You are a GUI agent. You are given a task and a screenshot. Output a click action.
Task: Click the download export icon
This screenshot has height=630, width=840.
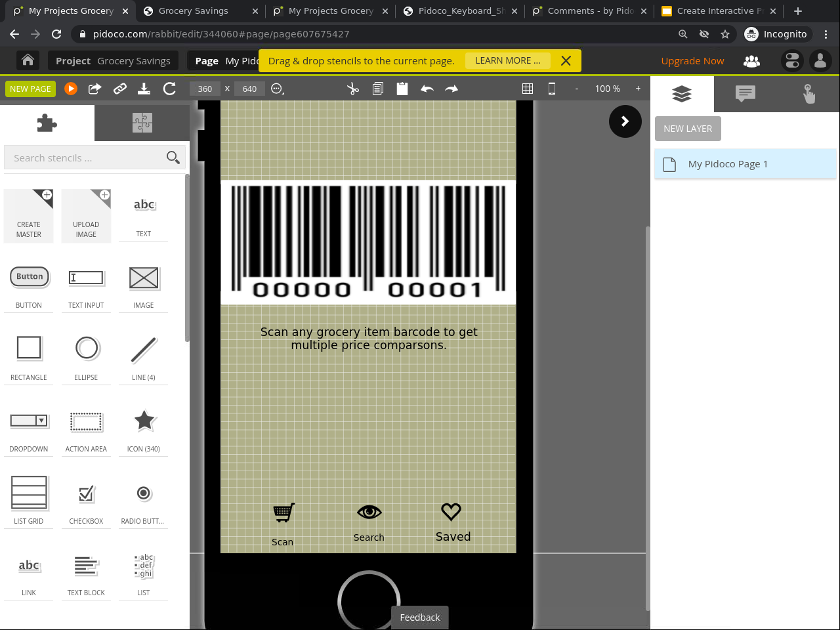pos(144,89)
